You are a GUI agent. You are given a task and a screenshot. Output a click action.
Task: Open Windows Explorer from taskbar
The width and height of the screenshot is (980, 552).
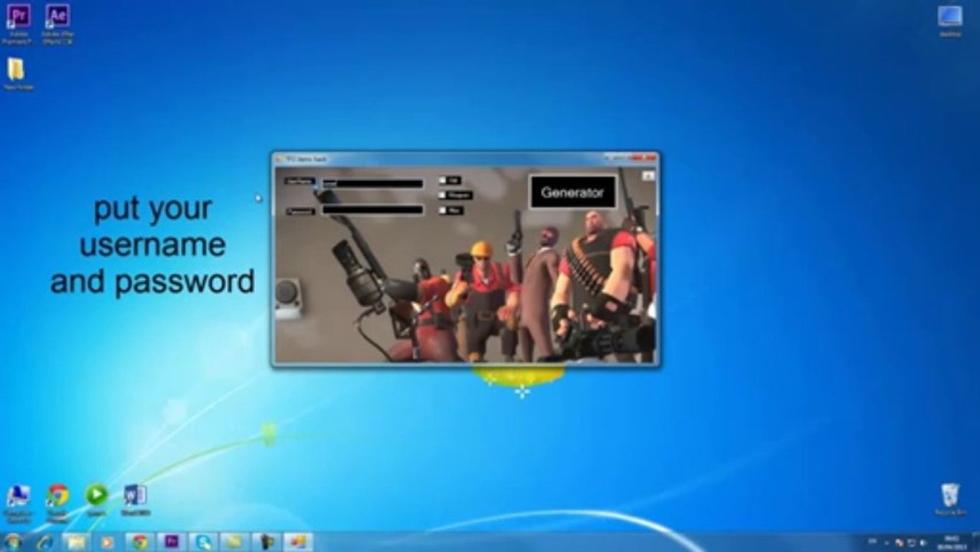pos(77,542)
